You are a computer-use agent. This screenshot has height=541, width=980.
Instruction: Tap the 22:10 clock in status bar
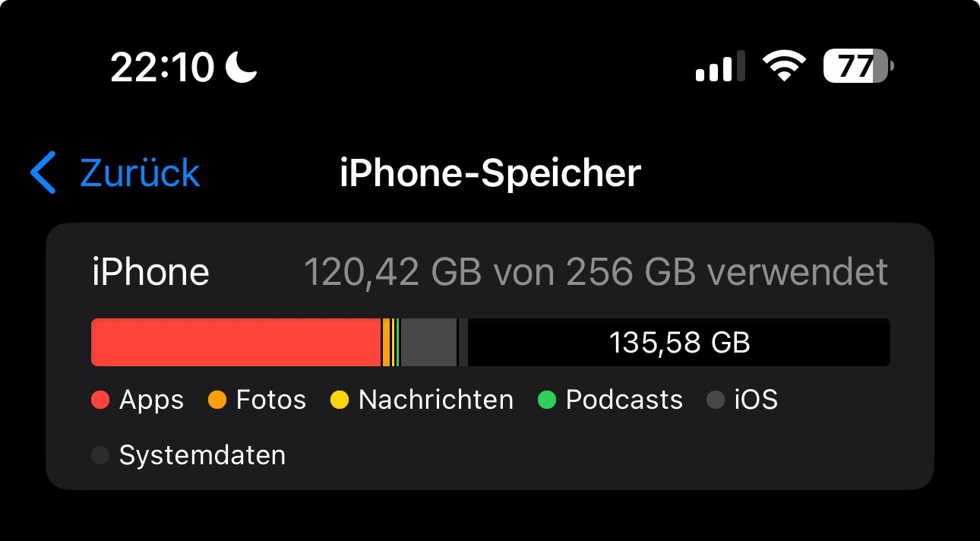pos(162,68)
